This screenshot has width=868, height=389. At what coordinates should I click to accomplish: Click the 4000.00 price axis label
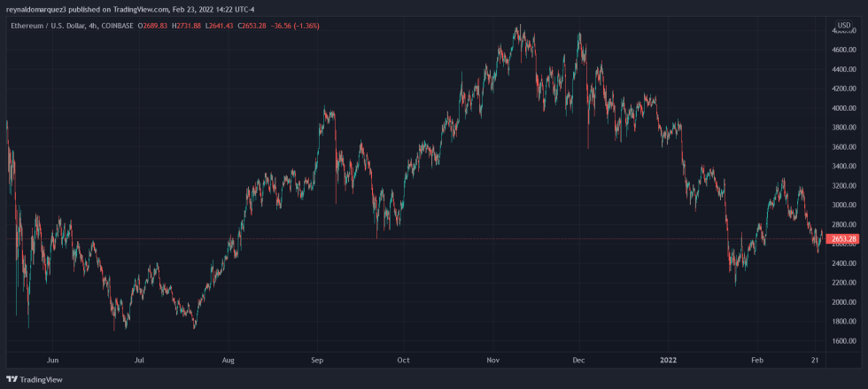844,108
